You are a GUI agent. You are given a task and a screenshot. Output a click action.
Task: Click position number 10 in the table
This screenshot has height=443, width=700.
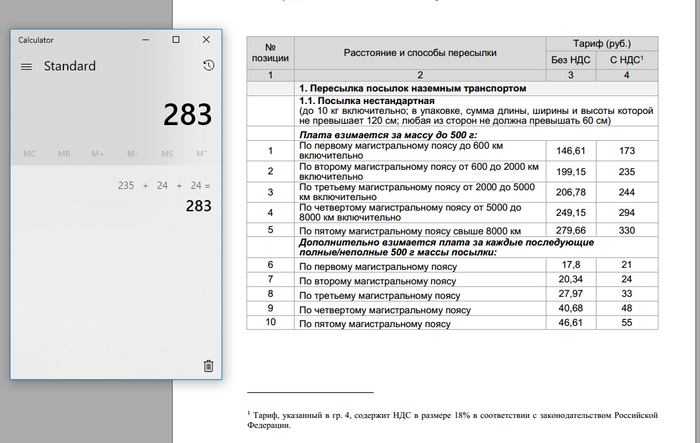pyautogui.click(x=271, y=322)
